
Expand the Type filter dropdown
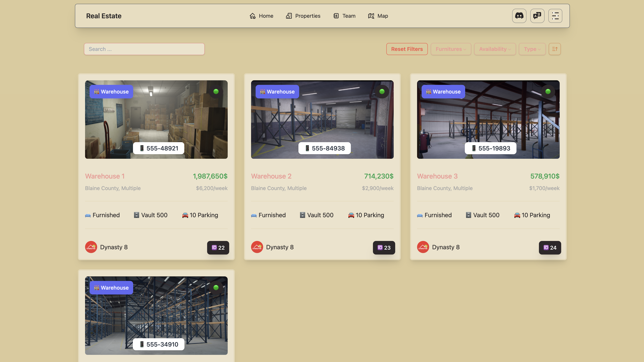(x=532, y=49)
